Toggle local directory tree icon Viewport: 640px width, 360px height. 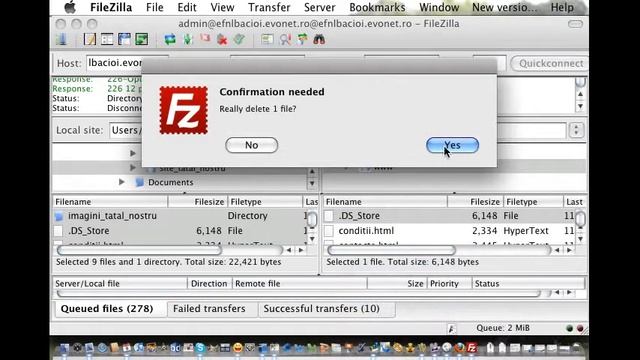(x=107, y=40)
